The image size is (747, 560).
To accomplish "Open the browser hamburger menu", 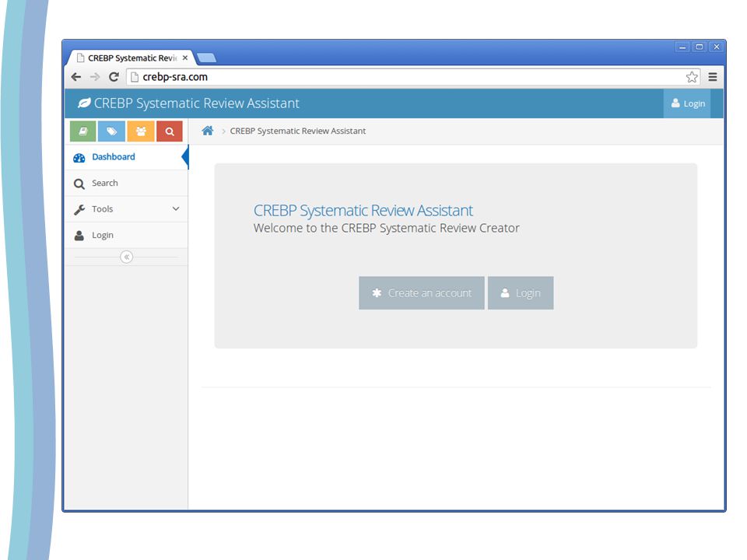I will [713, 77].
